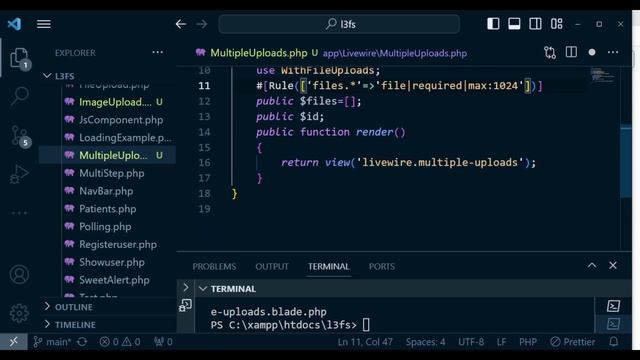Screen dimensions: 640x360
Task: Toggle secondary side bar layout icon
Action: (x=536, y=24)
